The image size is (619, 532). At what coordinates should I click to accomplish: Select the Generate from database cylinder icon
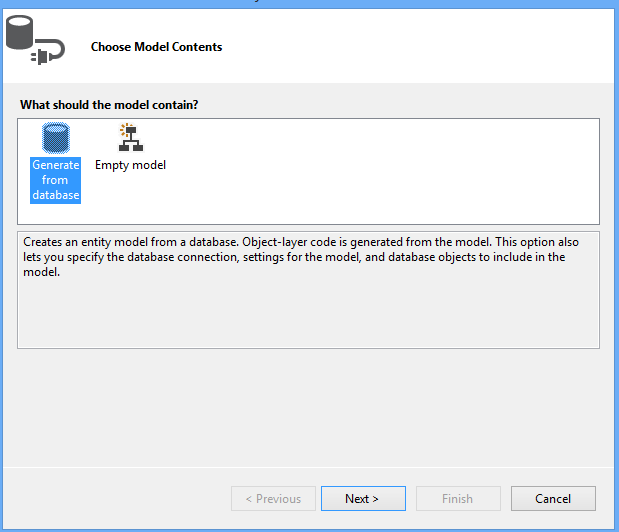point(55,138)
